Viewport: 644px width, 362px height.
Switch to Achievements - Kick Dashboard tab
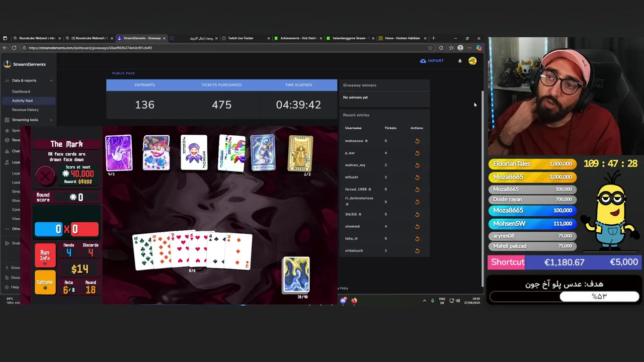click(x=298, y=38)
